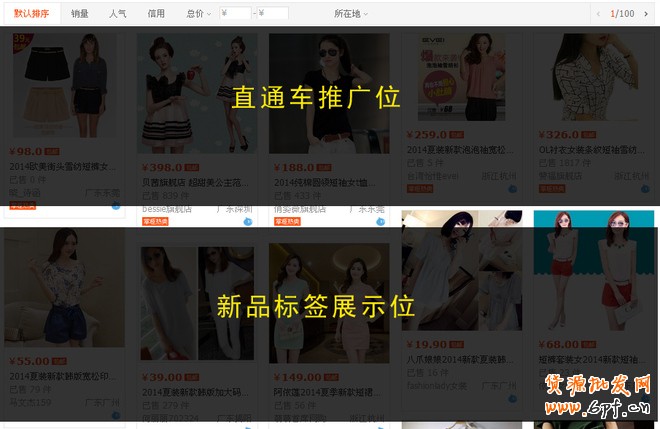Click the 掌柜热卖 badge under ¥398.0 dress

coord(155,221)
